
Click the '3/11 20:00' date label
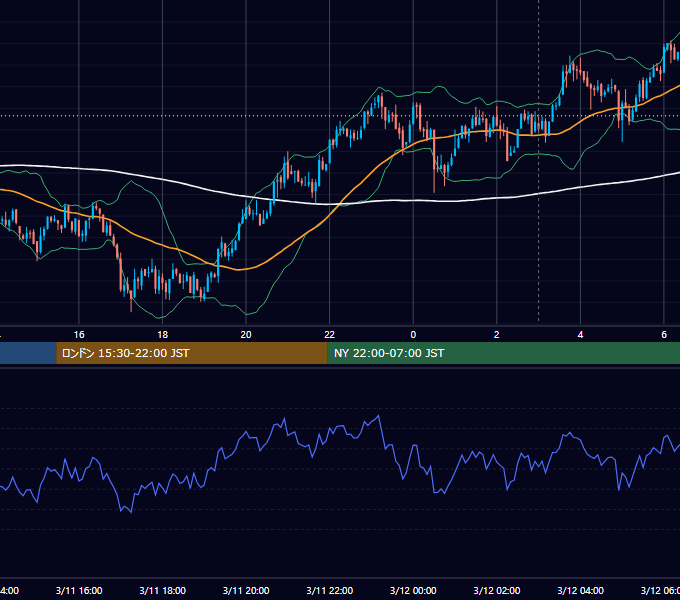click(x=246, y=590)
